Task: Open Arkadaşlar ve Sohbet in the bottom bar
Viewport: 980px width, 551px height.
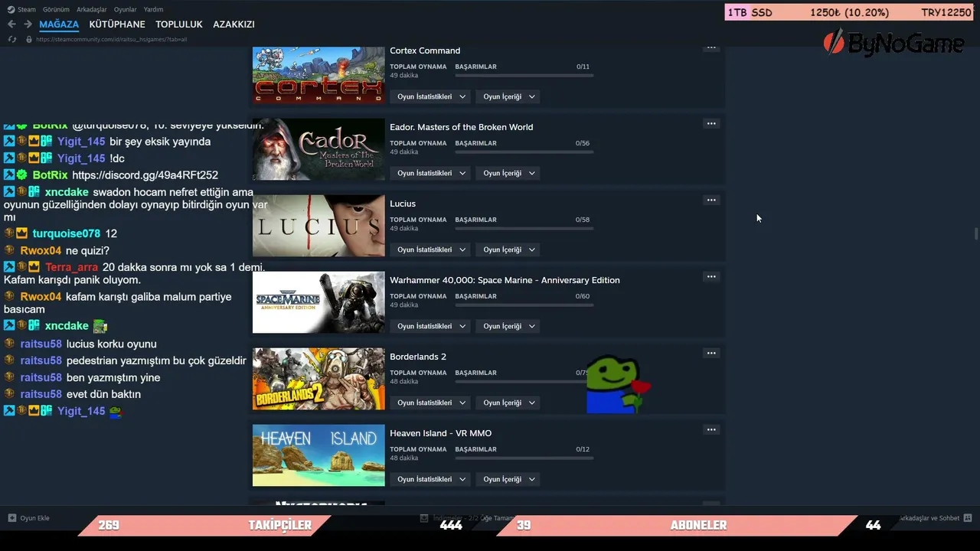Action: pos(929,518)
